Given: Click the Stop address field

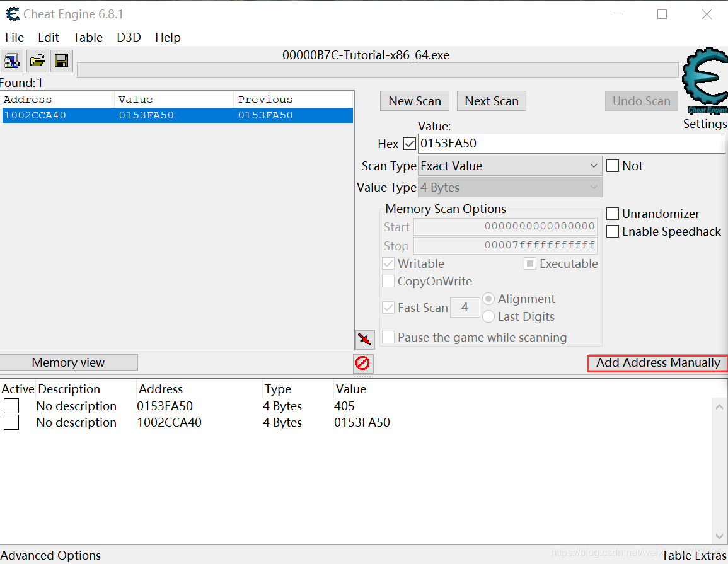Looking at the screenshot, I should pyautogui.click(x=505, y=246).
